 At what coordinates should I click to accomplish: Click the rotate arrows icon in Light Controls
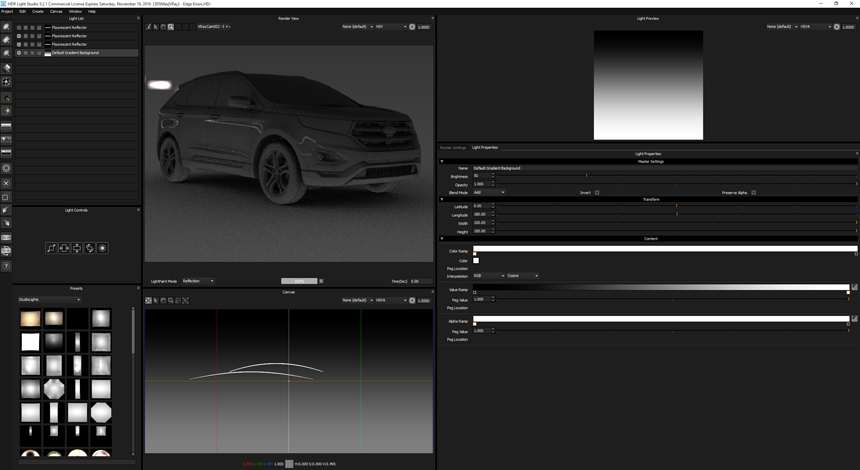(x=89, y=248)
